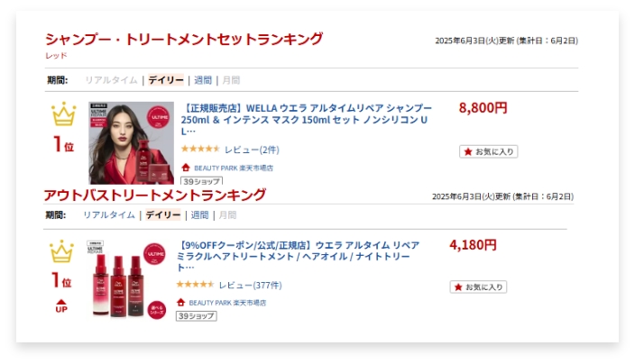The image size is (635, 364).
Task: Click star rating icons for WELLA shampoo set
Action: pyautogui.click(x=199, y=149)
